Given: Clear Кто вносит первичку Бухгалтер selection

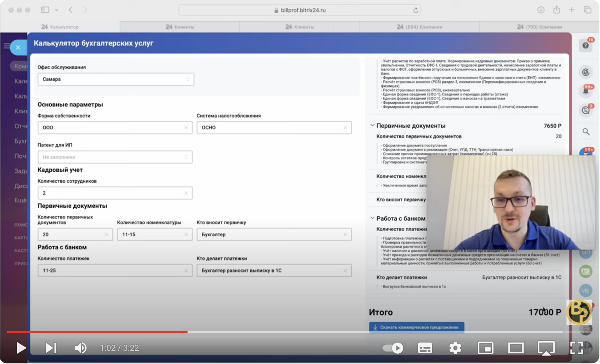Looking at the screenshot, I should click(345, 235).
